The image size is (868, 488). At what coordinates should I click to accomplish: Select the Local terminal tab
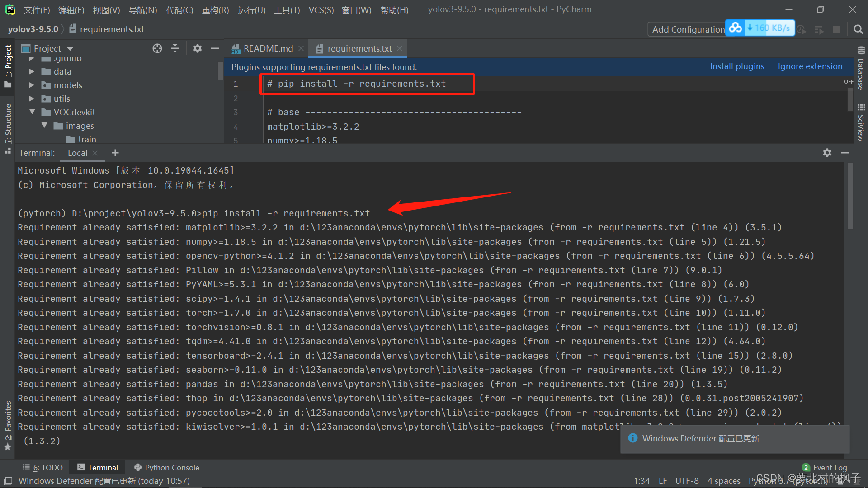(x=77, y=153)
